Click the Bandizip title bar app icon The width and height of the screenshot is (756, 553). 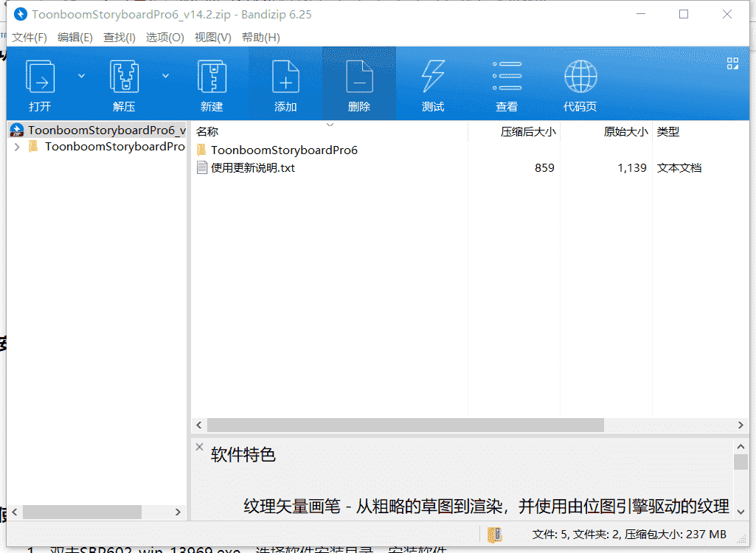(20, 15)
